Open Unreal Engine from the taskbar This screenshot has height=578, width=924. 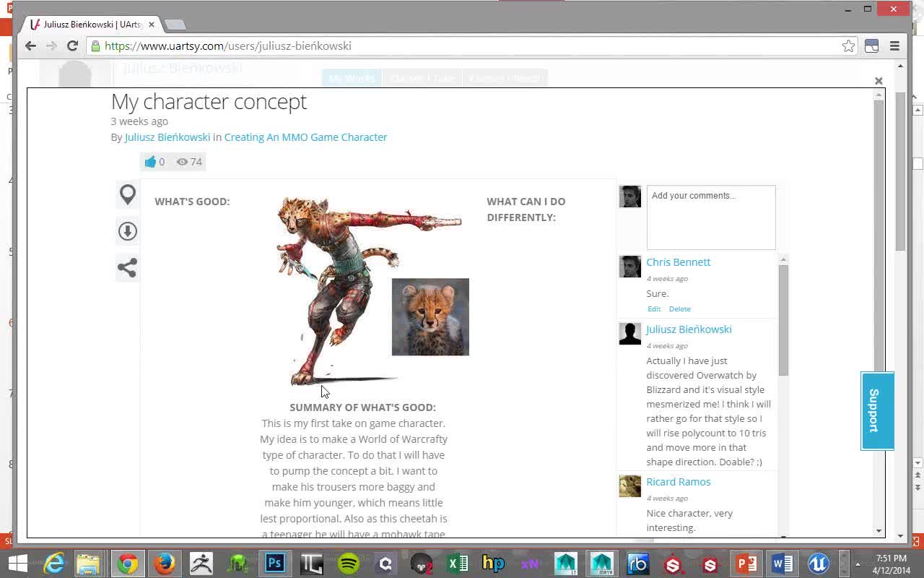pyautogui.click(x=818, y=564)
